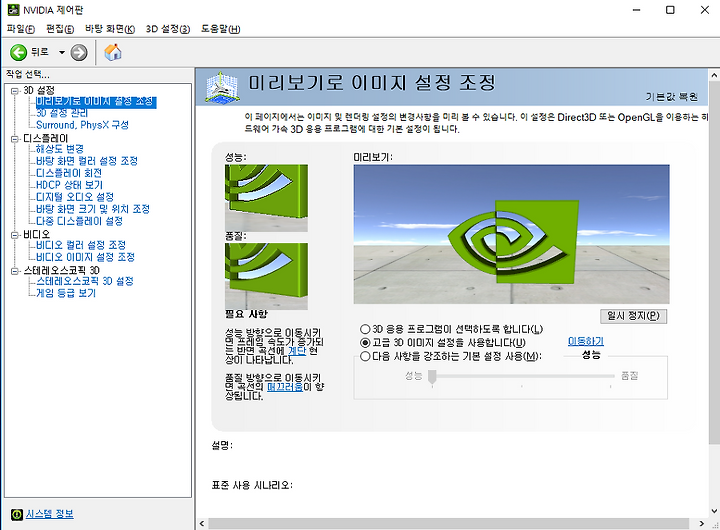Click the 뒤로 label next to Back
This screenshot has width=720, height=530.
[x=39, y=52]
